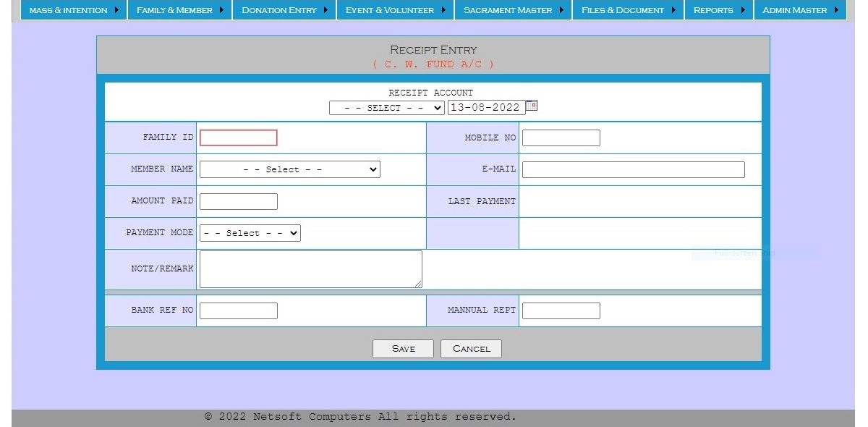Focus the Family ID input field
Screen dimensions: 868x427
pos(238,138)
